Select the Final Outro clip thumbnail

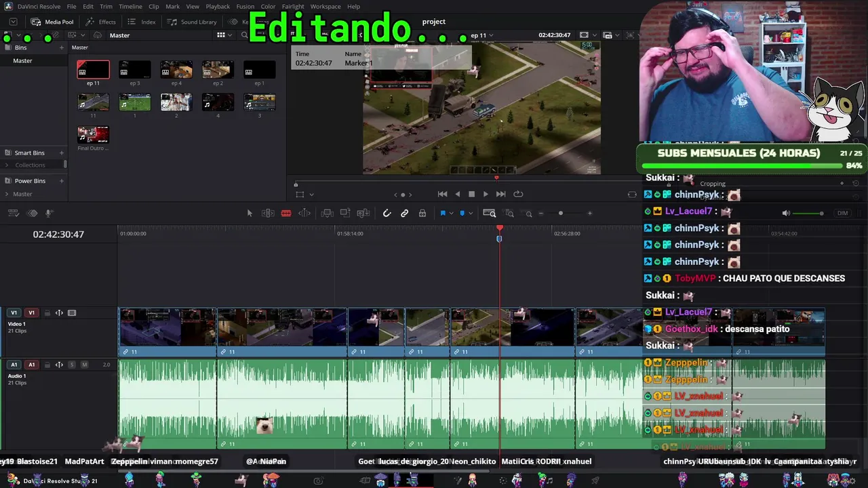pos(93,134)
